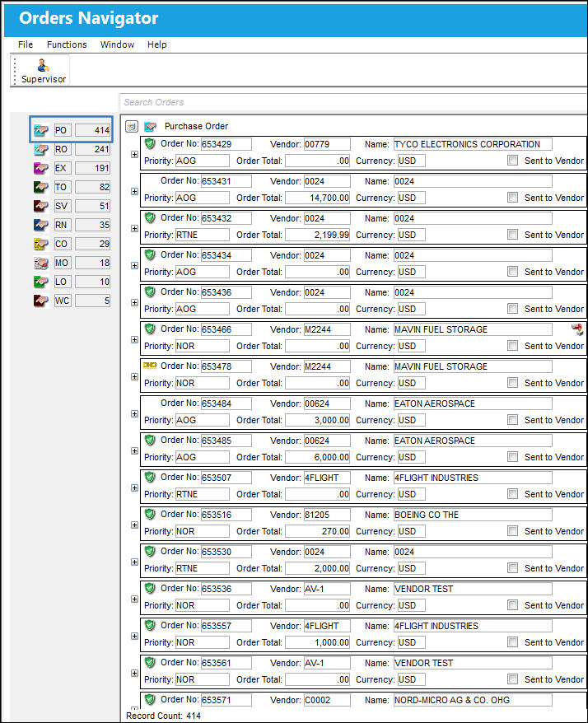
Task: Expand order 653536 details
Action: click(x=135, y=599)
